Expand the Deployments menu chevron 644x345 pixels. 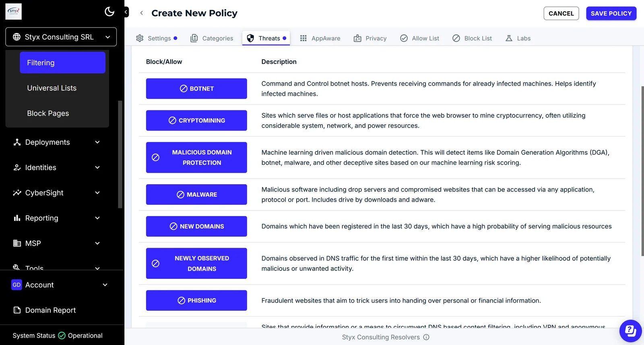[x=97, y=142]
